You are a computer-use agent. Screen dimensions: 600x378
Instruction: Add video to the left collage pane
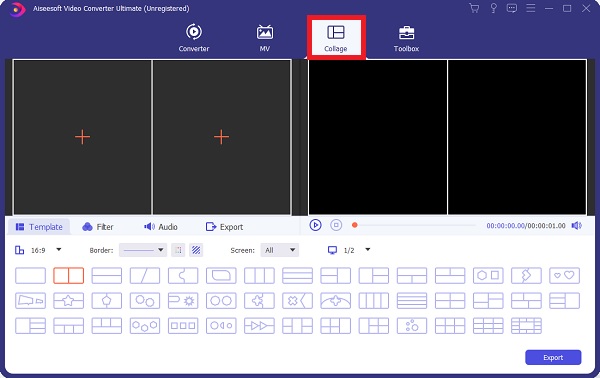tap(82, 137)
